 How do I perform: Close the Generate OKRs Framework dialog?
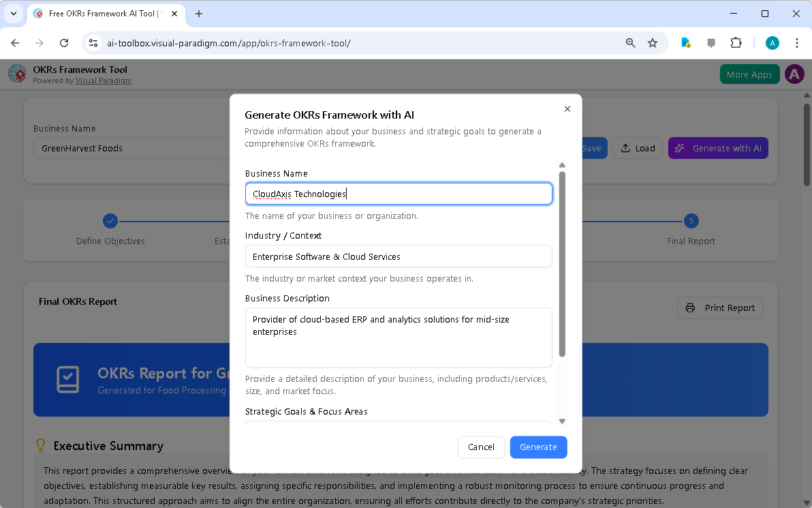567,108
